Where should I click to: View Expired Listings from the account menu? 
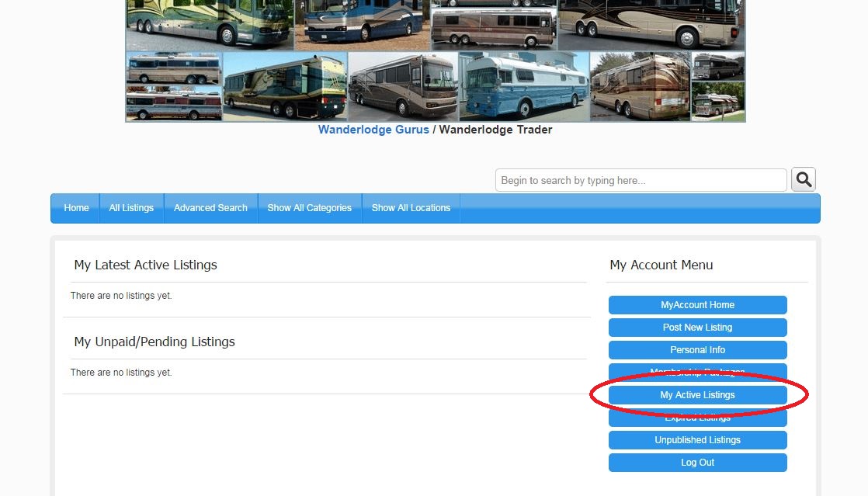(x=697, y=419)
